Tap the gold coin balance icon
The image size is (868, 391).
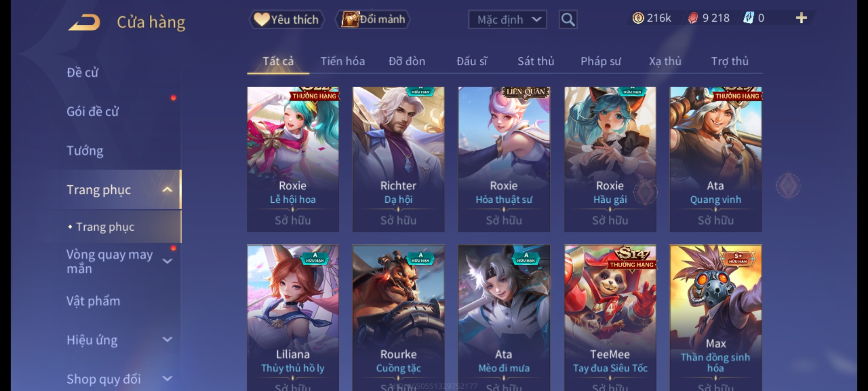[x=638, y=18]
